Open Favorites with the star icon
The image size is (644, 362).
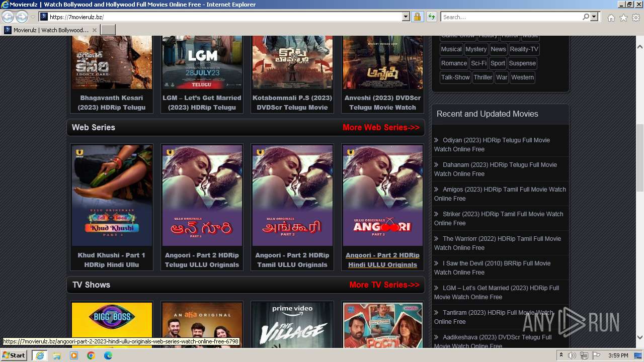[623, 18]
